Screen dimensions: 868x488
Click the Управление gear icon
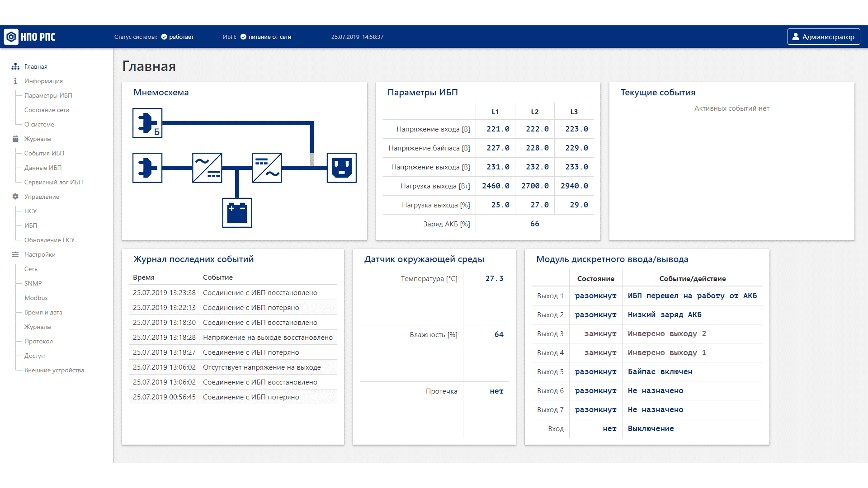tap(15, 197)
